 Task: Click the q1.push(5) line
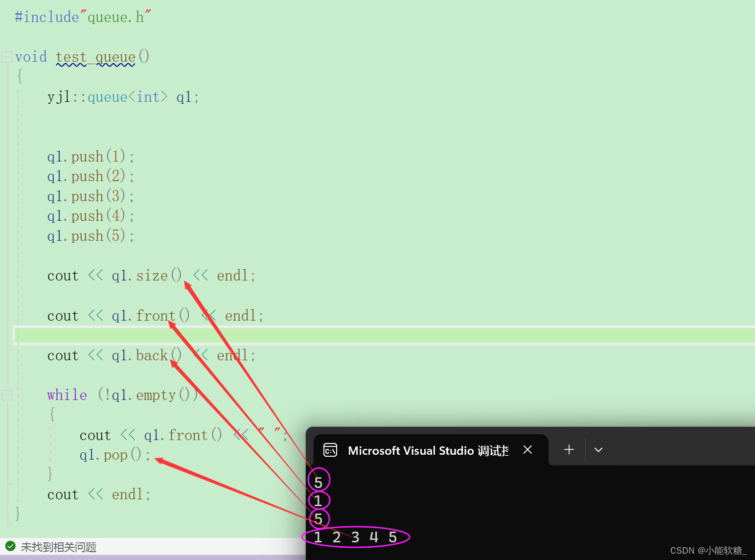pyautogui.click(x=91, y=236)
